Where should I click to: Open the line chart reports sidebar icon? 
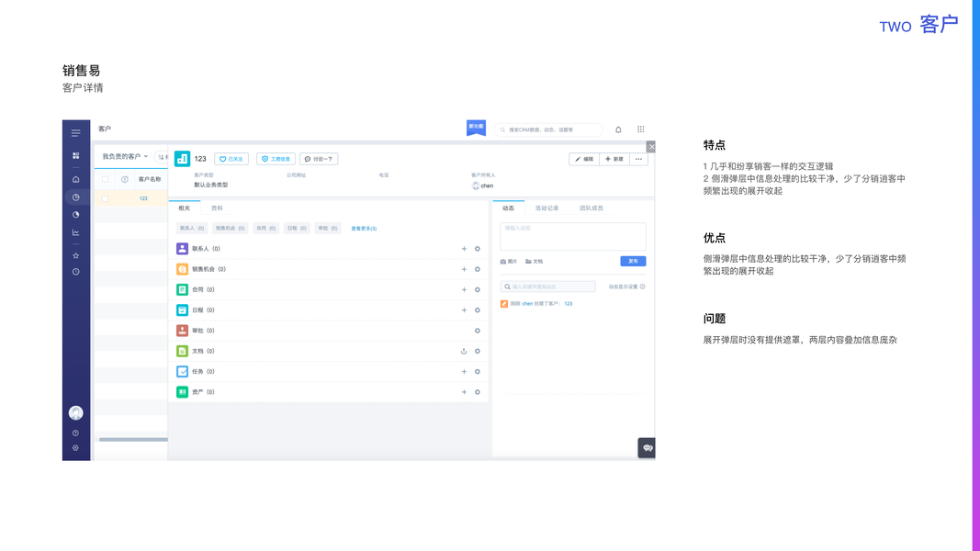click(x=75, y=232)
